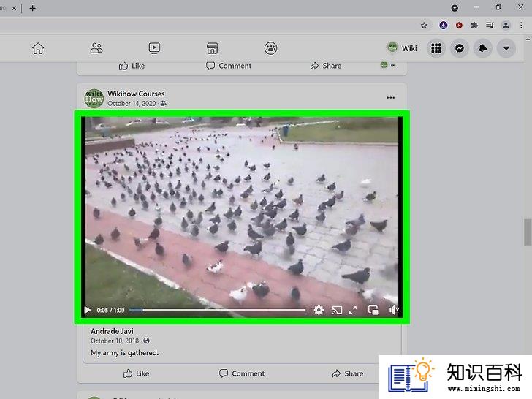The height and width of the screenshot is (399, 532).
Task: Open video settings gear
Action: click(x=319, y=310)
